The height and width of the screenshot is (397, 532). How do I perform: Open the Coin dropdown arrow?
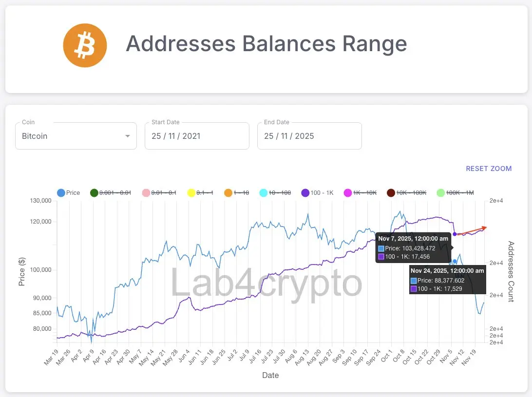[128, 136]
